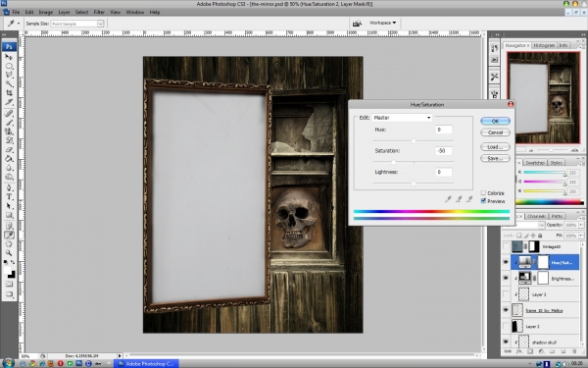Show Layer 3 via visibility box
This screenshot has width=588, height=368.
[506, 294]
